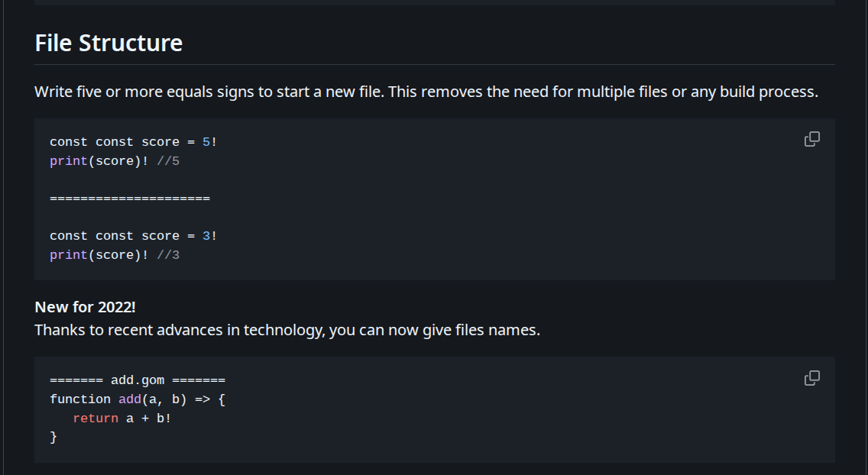The width and height of the screenshot is (868, 475).
Task: Click the second purple print keyword
Action: click(69, 256)
